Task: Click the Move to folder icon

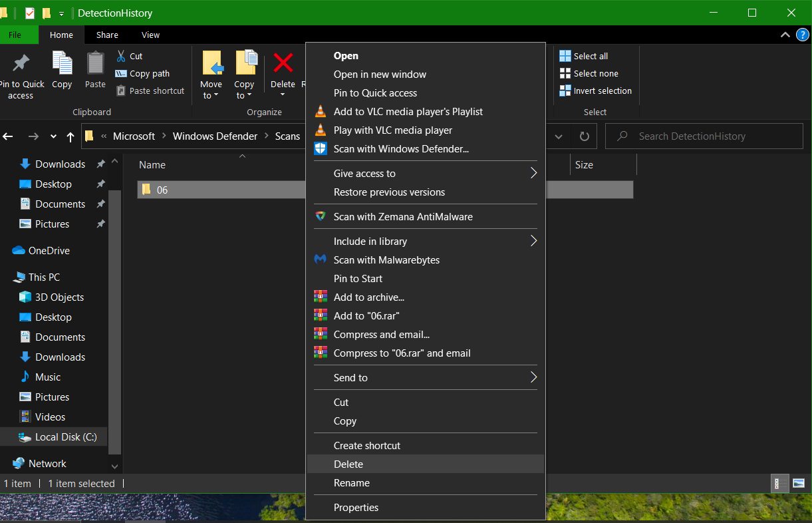Action: pyautogui.click(x=211, y=63)
